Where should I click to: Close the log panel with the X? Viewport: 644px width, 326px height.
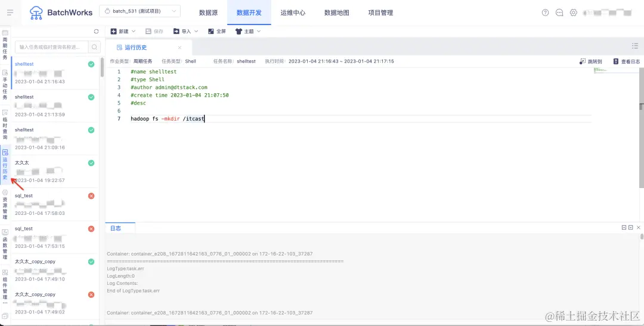(638, 227)
